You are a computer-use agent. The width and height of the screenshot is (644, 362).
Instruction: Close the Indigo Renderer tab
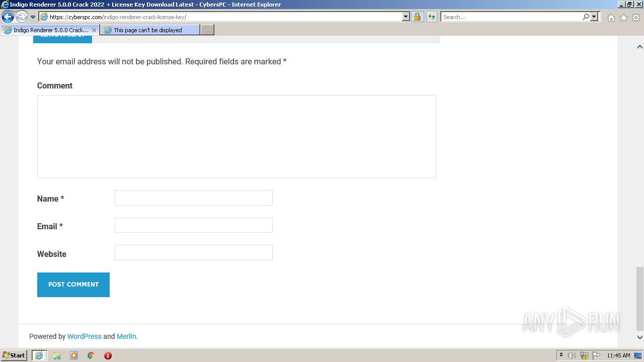[94, 30]
